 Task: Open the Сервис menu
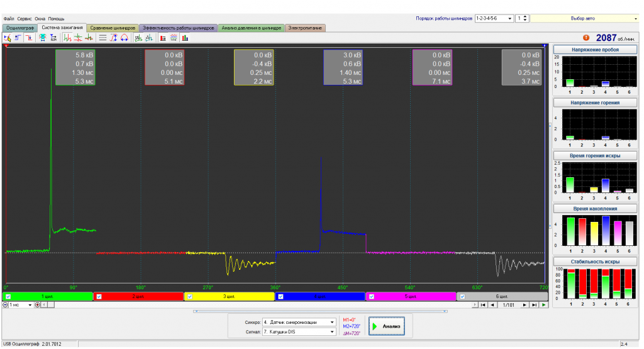pos(25,18)
